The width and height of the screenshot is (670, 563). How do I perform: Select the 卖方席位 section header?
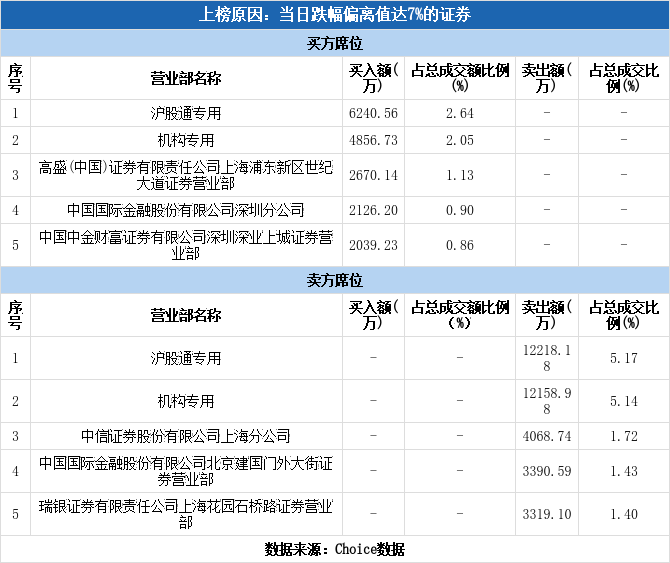coord(335,280)
